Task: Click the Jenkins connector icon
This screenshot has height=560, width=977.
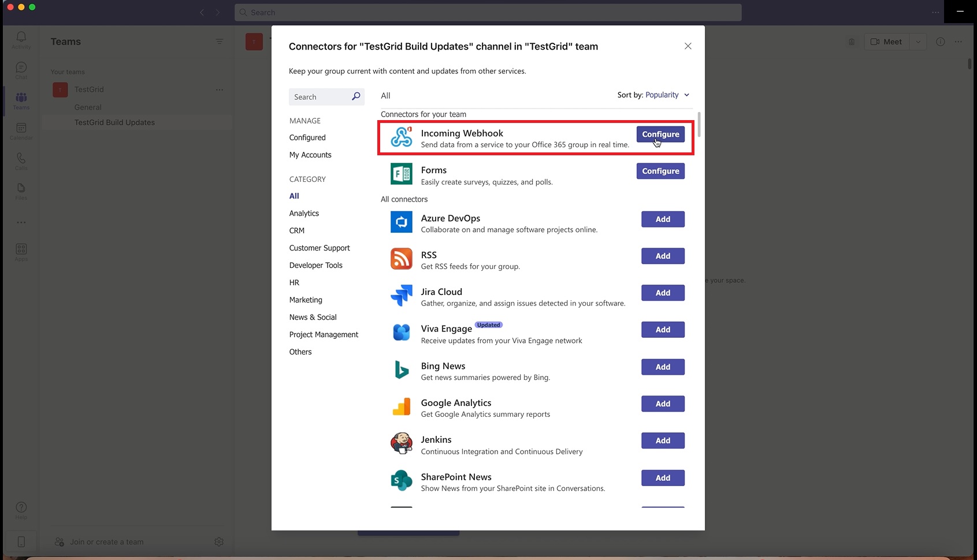Action: (x=401, y=443)
